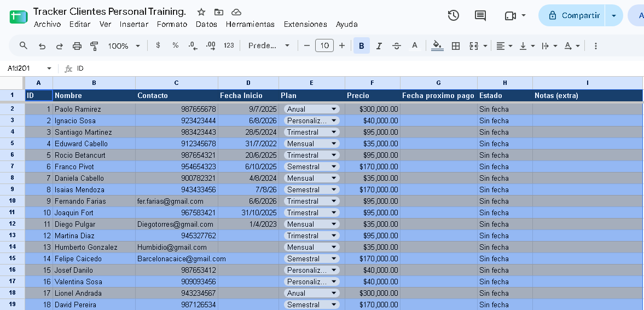
Task: Open the Ayuda menu
Action: (347, 24)
